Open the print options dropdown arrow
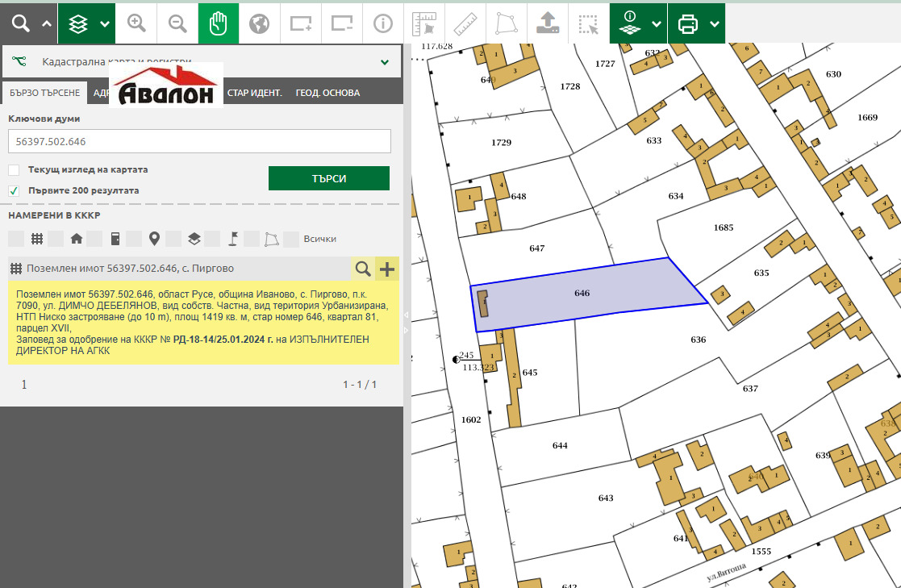 click(x=715, y=23)
